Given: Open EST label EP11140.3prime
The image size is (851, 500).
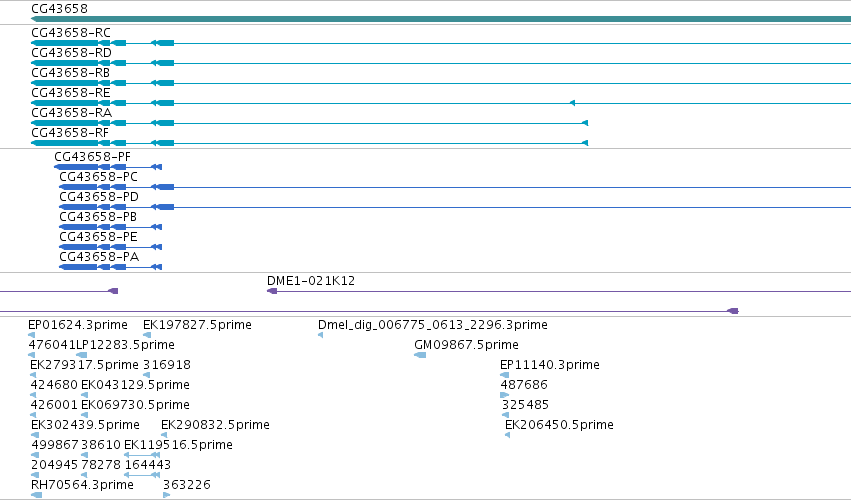Looking at the screenshot, I should pyautogui.click(x=550, y=365).
